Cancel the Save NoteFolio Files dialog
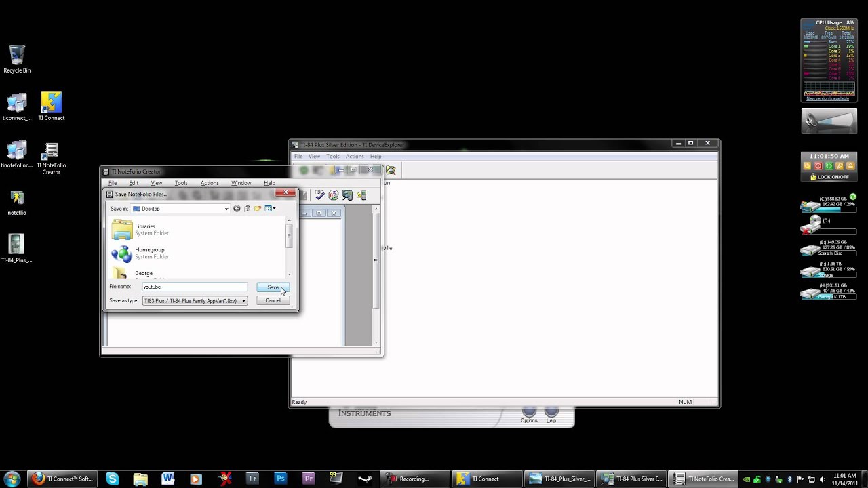The width and height of the screenshot is (868, 488). click(273, 300)
